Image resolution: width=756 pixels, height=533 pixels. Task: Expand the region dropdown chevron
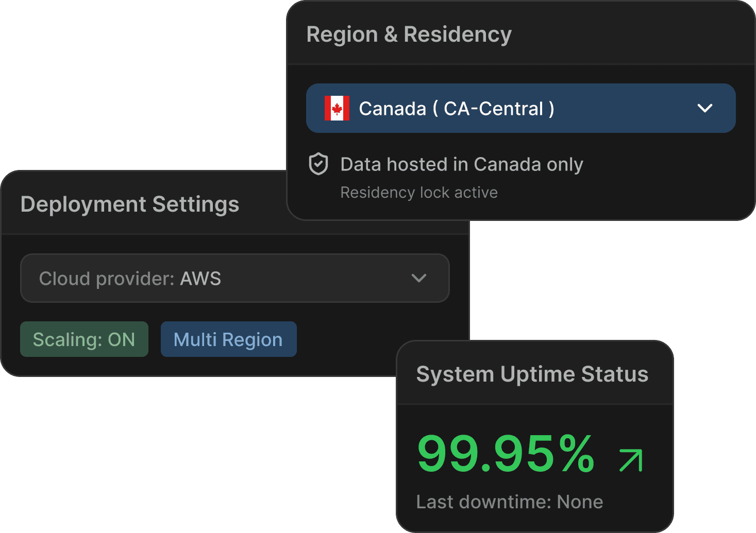704,108
